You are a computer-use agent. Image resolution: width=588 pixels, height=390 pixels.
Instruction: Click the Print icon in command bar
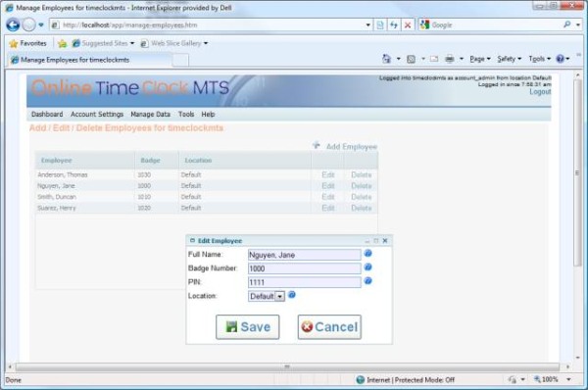point(450,59)
